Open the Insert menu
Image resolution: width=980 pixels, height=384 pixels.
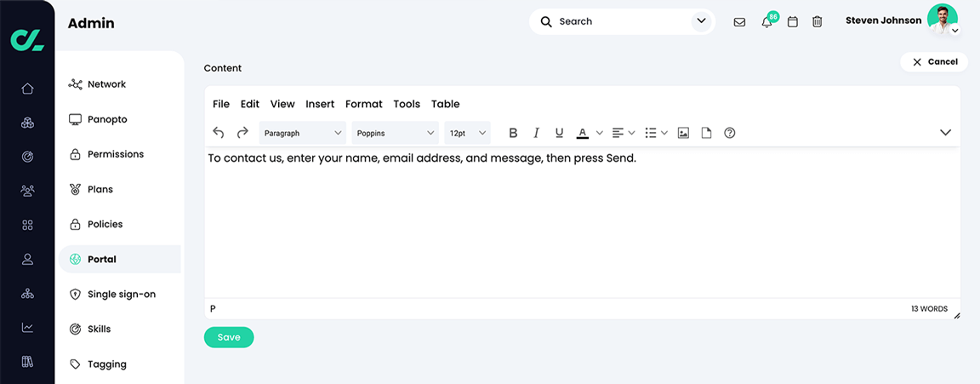point(320,104)
